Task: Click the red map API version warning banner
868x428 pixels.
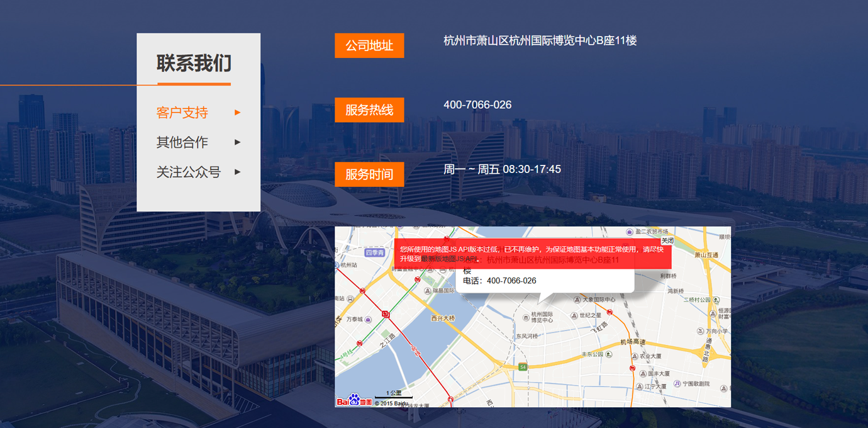Action: [533, 254]
